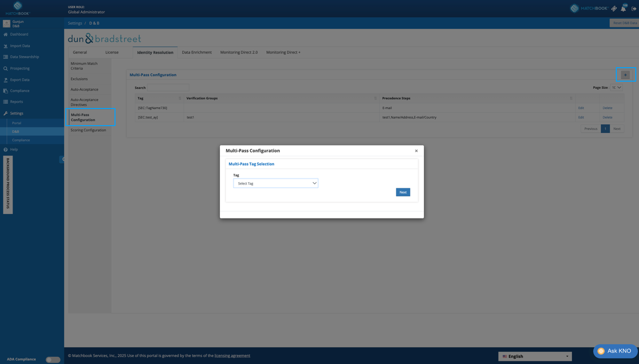Click Reset D&B Data button
639x364 pixels.
coord(625,23)
